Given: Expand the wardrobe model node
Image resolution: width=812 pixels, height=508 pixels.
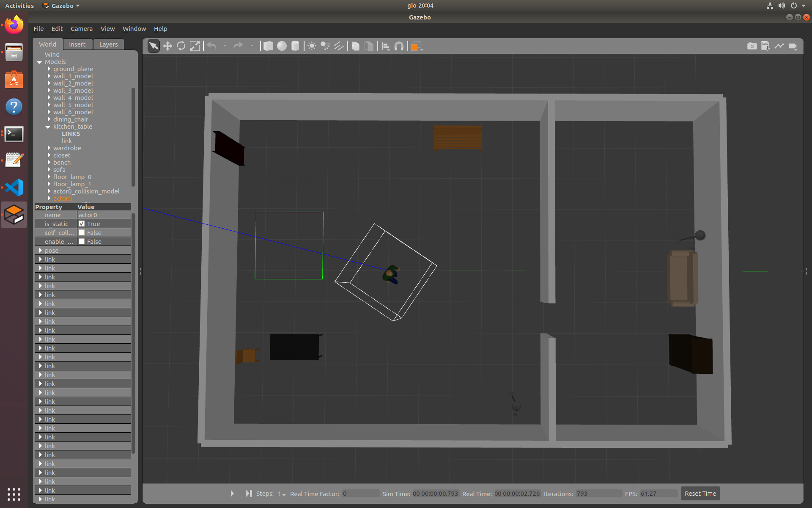Looking at the screenshot, I should [x=49, y=148].
